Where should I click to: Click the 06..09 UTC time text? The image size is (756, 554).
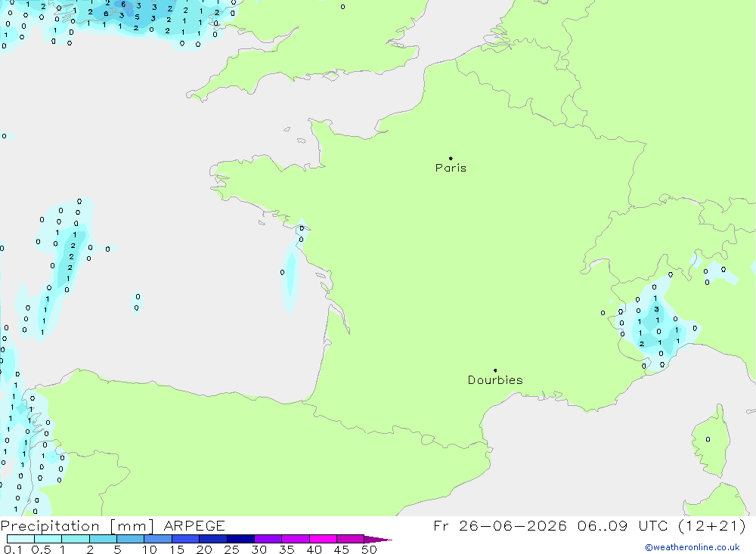[x=623, y=525]
